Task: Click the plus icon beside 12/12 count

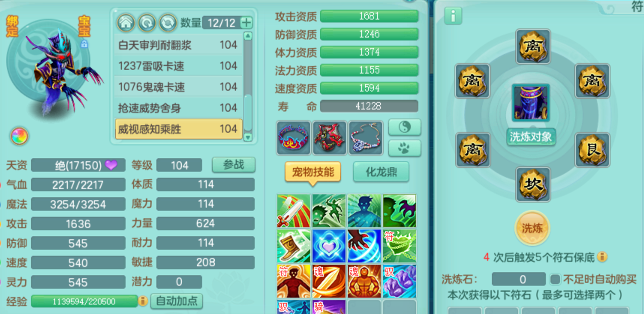Action: tap(246, 22)
